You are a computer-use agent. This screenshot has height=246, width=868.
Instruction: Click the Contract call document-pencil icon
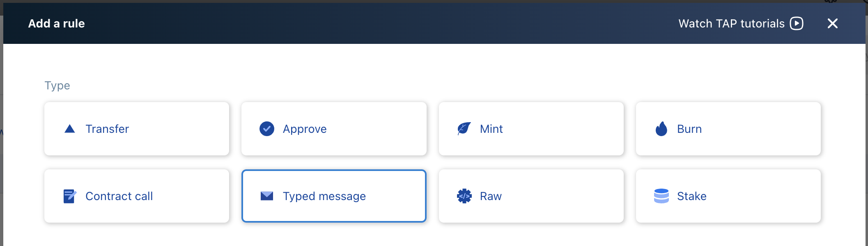(x=70, y=196)
